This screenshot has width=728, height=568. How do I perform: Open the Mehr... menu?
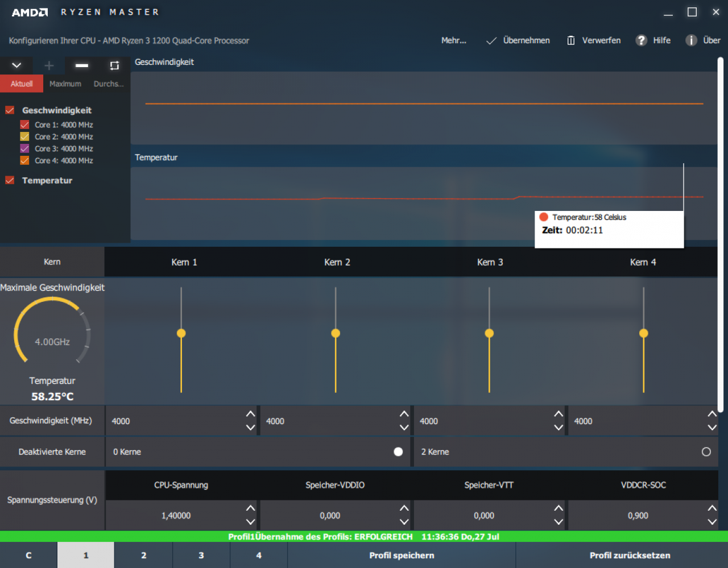click(453, 40)
